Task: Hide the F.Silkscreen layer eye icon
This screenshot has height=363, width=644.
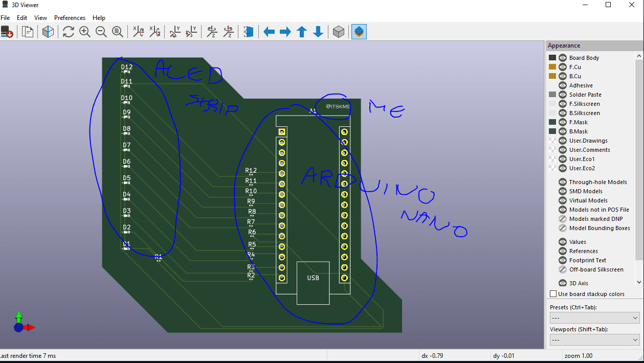Action: [x=563, y=104]
